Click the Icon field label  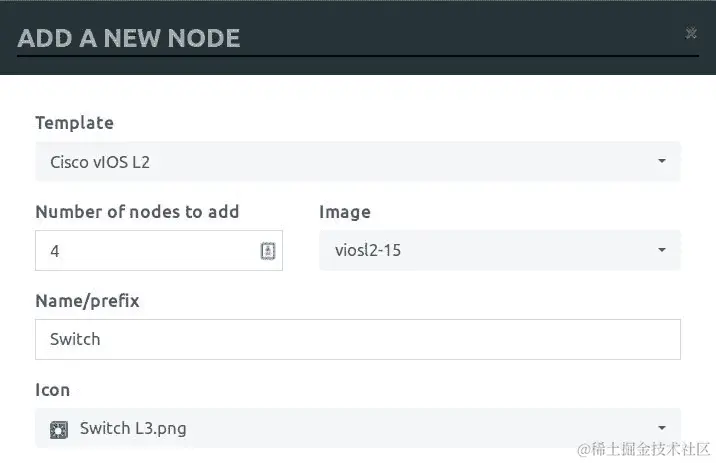tap(53, 390)
